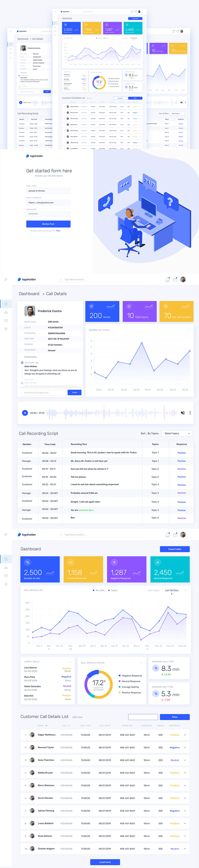Viewport: 199px width, 868px height.
Task: Click the Text link after Already have an account
Action: tap(58, 231)
